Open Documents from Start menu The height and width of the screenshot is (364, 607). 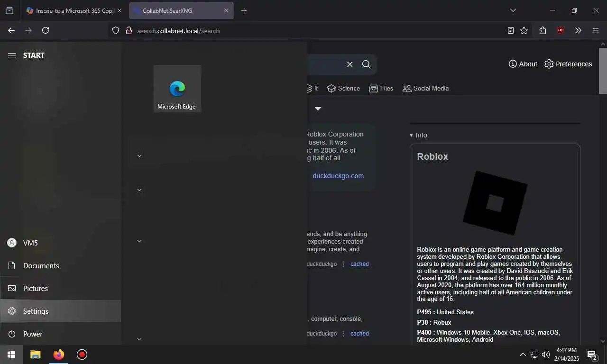point(61,265)
